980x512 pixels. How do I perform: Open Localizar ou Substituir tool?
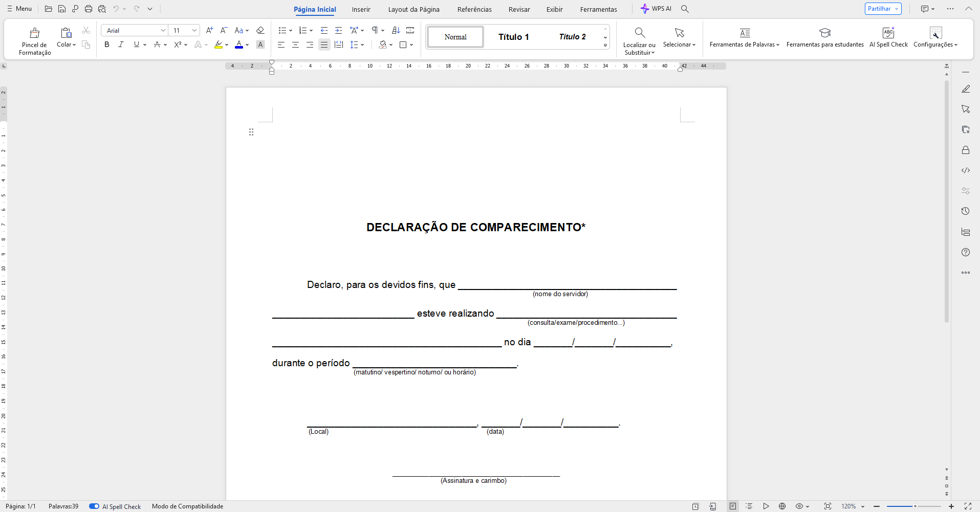click(639, 41)
